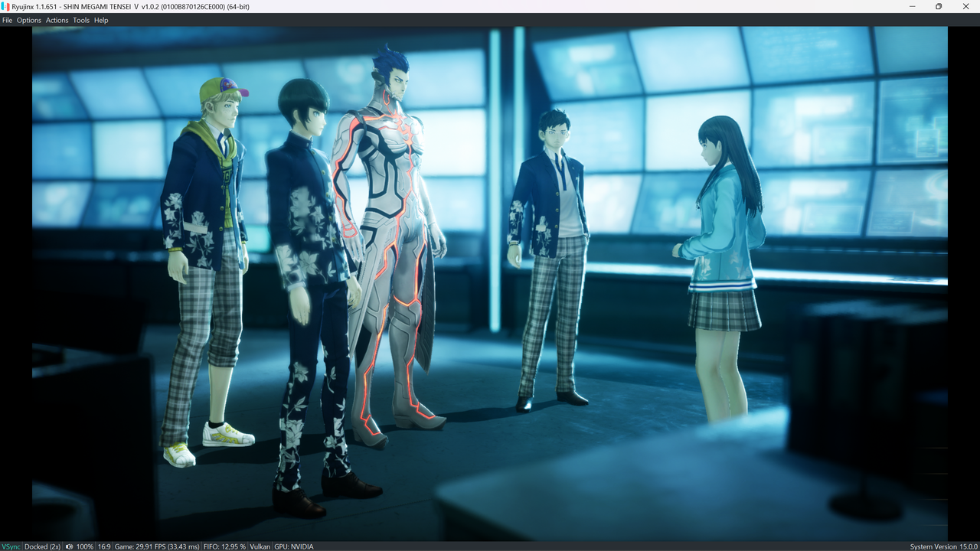
Task: Click the GPU: NVIDIA label
Action: pos(294,546)
